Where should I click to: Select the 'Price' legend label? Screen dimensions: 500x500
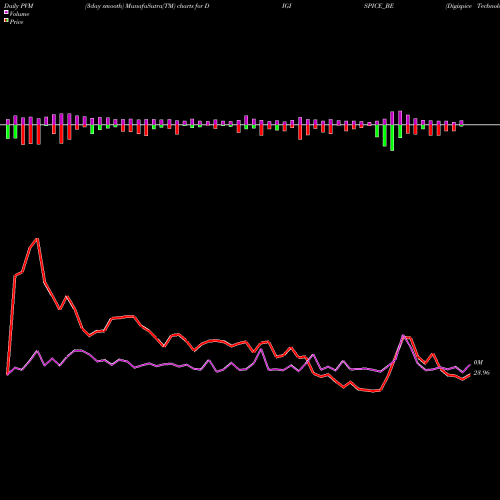(16, 22)
